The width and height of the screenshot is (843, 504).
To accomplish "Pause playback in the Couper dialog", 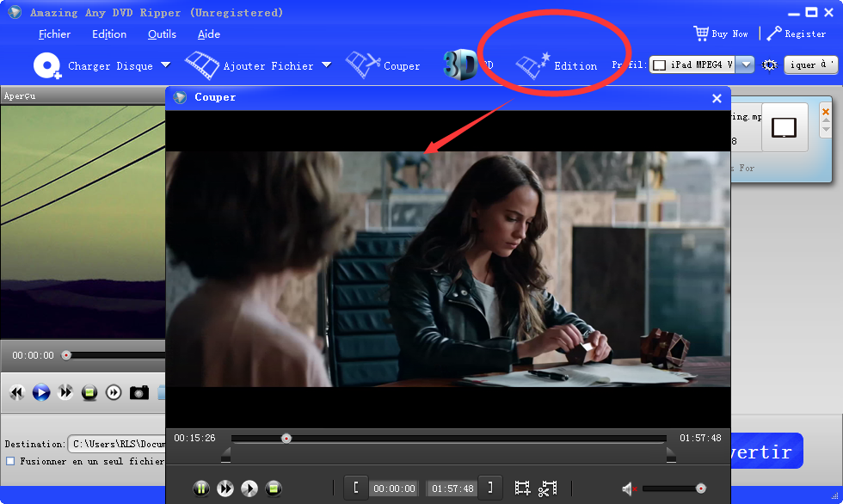I will coord(201,489).
